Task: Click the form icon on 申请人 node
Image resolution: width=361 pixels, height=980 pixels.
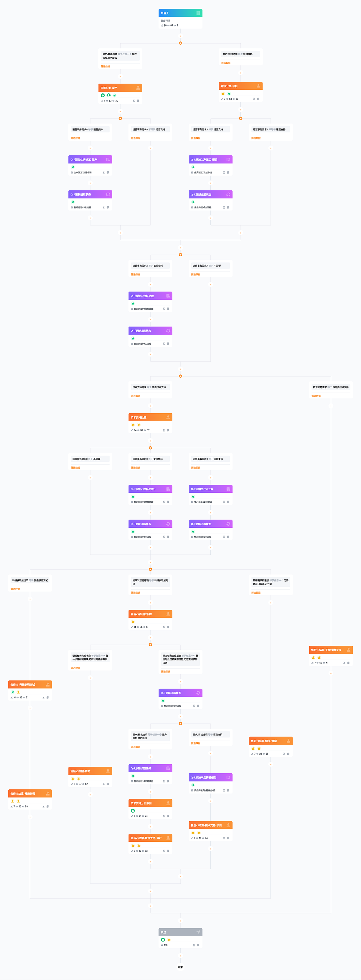Action: pyautogui.click(x=198, y=13)
